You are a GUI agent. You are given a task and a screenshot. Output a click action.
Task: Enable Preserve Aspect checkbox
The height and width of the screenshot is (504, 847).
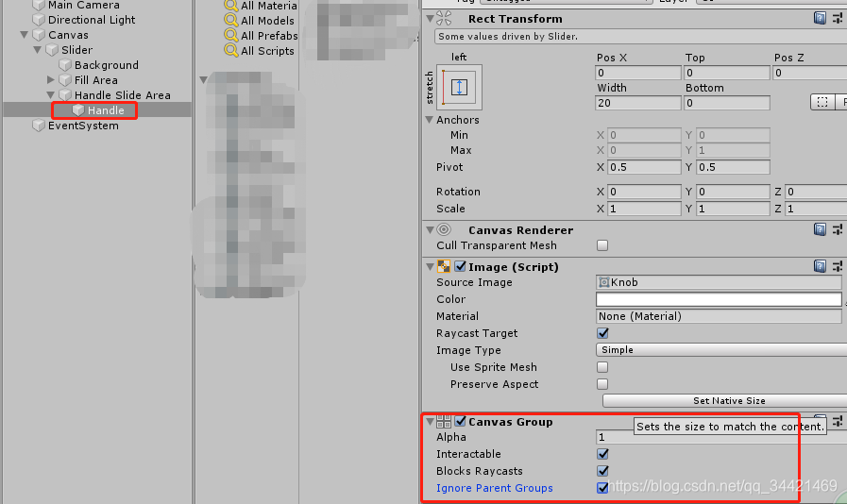click(x=602, y=384)
